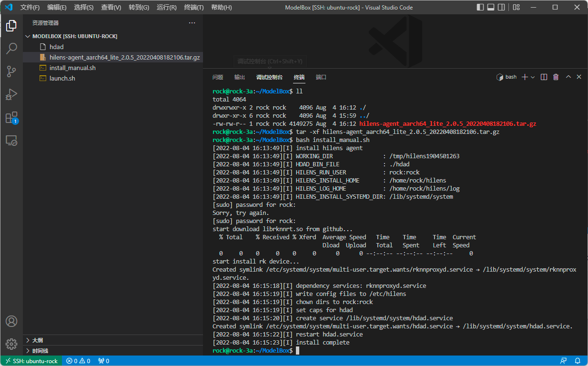Kill terminal with trash icon
The image size is (588, 366).
click(556, 77)
